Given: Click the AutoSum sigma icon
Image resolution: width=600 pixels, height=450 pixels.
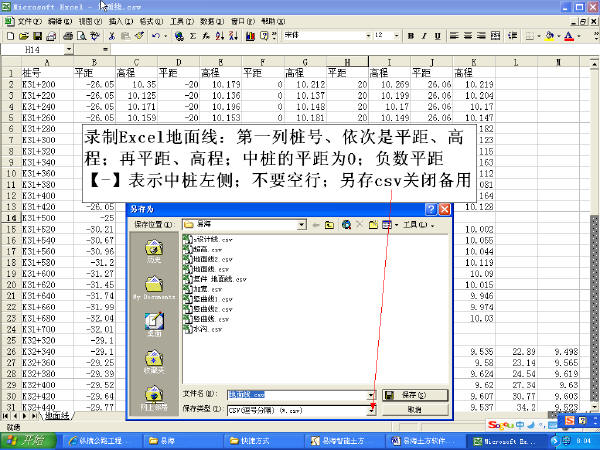Looking at the screenshot, I should (193, 36).
